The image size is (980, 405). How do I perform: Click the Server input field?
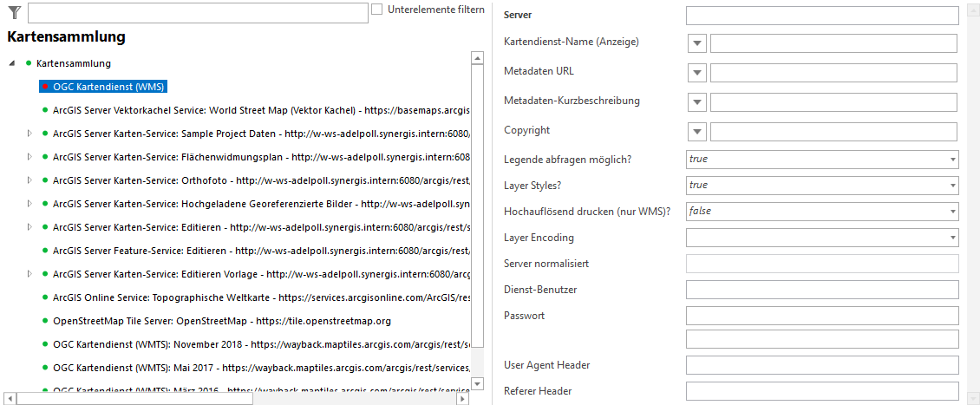[821, 16]
